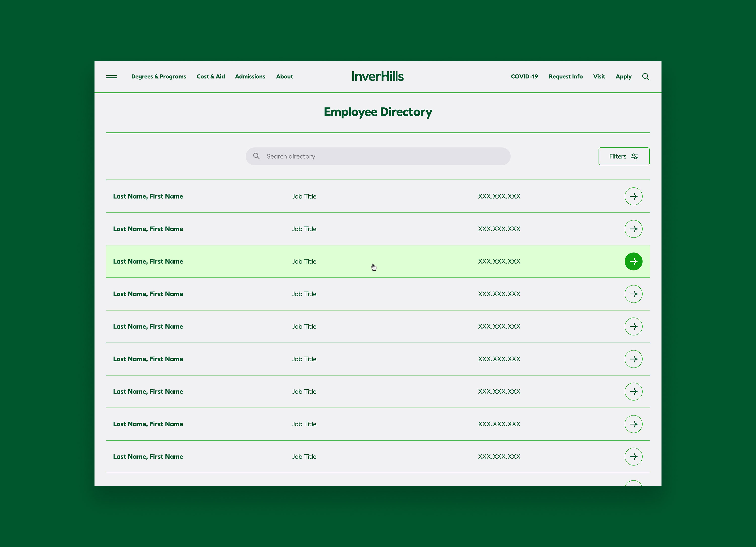This screenshot has width=756, height=547.
Task: Go to Admissions menu item
Action: (x=250, y=77)
